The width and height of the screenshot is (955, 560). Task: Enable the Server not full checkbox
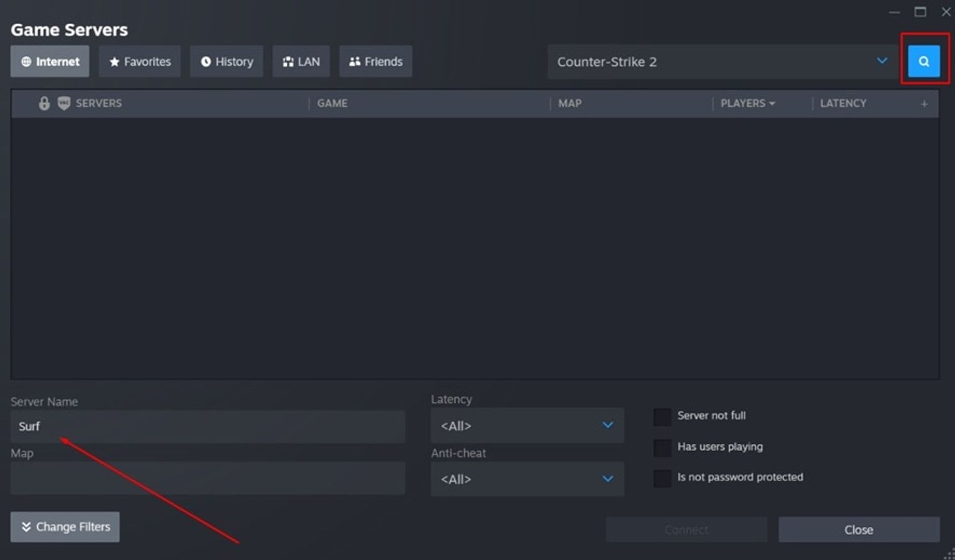(x=662, y=416)
